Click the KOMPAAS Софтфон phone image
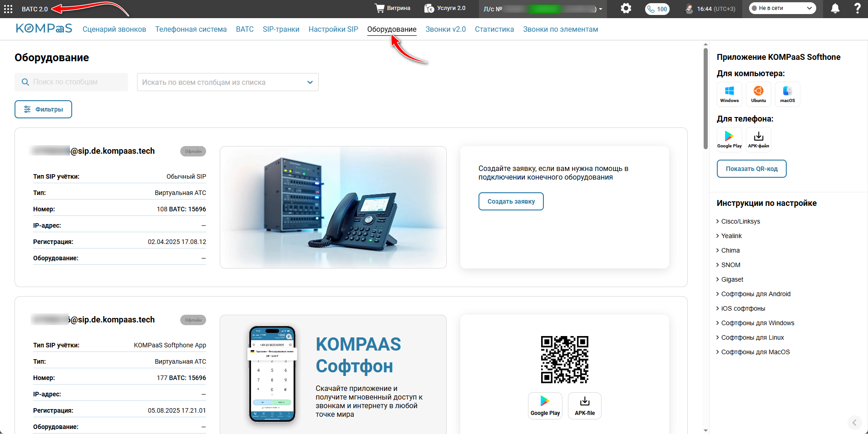The height and width of the screenshot is (434, 868). (x=272, y=374)
